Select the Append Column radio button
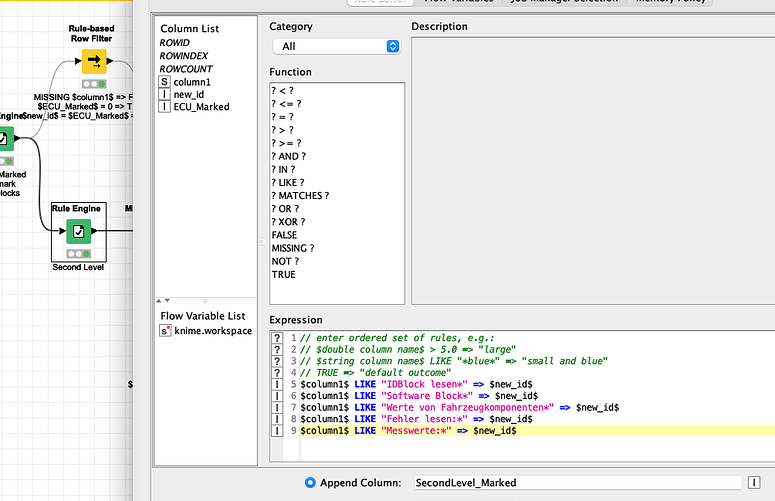The image size is (775, 501). 310,483
